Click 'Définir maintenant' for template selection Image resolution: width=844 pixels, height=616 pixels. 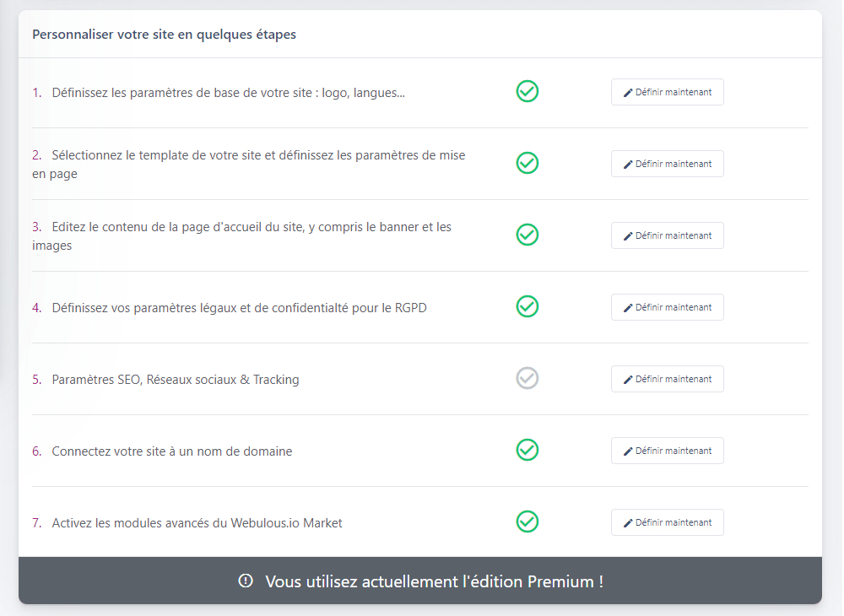click(x=667, y=164)
